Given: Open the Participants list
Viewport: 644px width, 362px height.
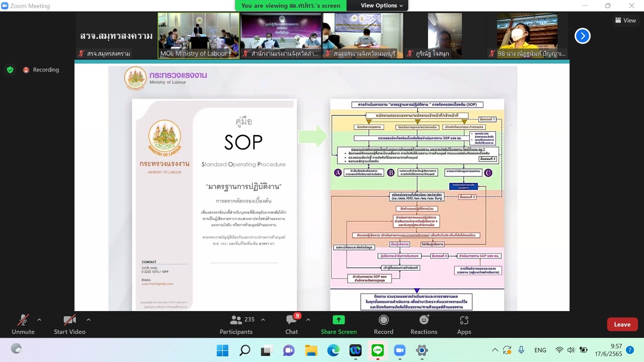Looking at the screenshot, I should [236, 324].
